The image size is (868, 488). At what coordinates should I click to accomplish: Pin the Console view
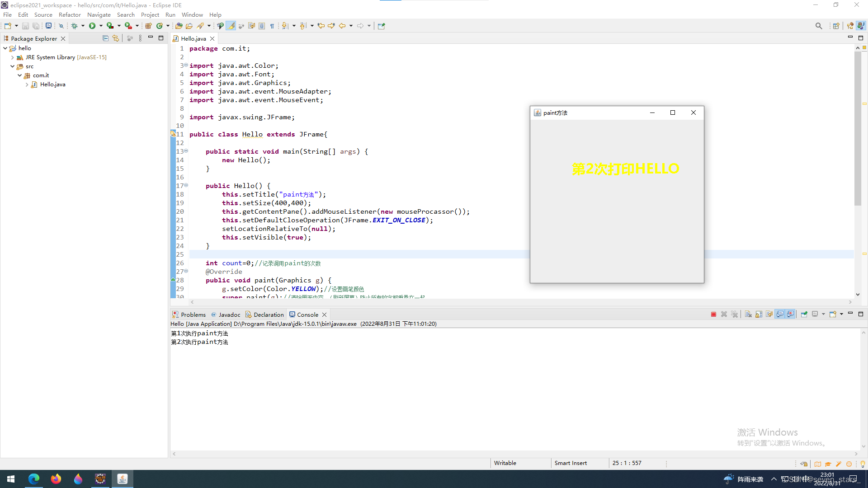click(x=804, y=314)
